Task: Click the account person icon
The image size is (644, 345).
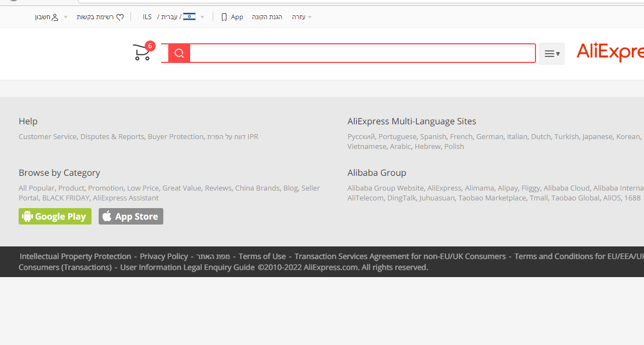Action: [55, 17]
